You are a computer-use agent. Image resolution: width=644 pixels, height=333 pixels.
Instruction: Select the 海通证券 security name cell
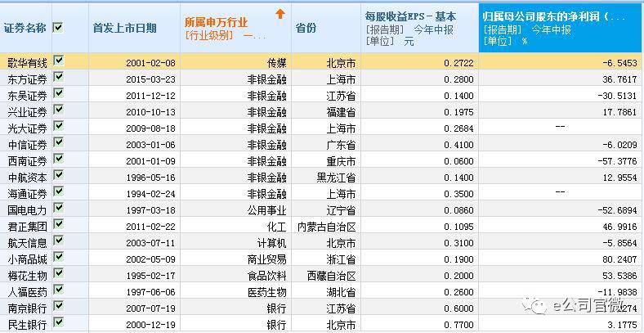(x=26, y=194)
